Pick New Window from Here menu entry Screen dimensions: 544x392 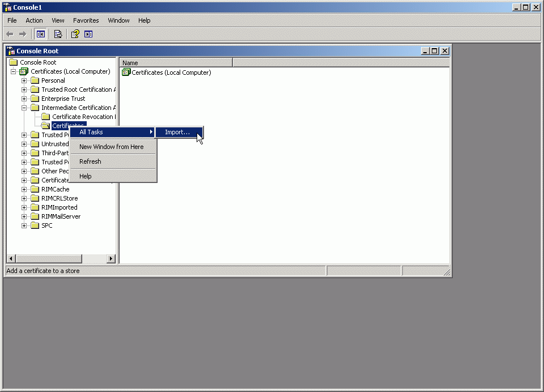[x=112, y=147]
